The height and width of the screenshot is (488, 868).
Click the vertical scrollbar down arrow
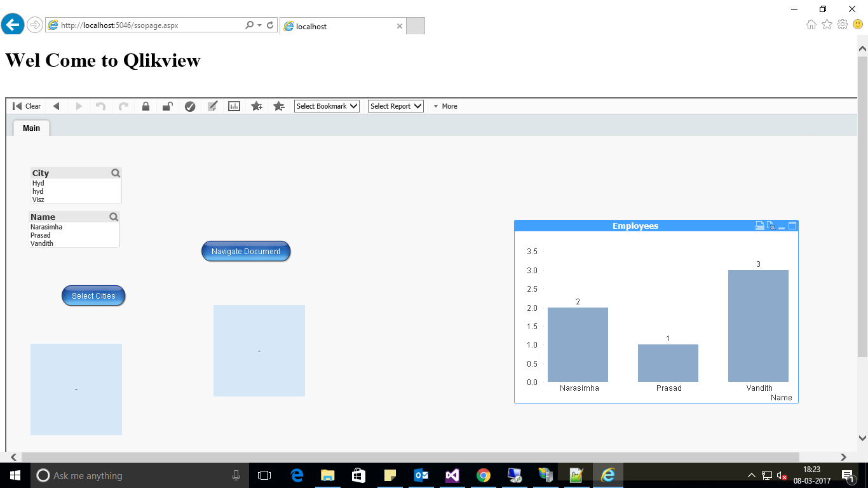862,438
